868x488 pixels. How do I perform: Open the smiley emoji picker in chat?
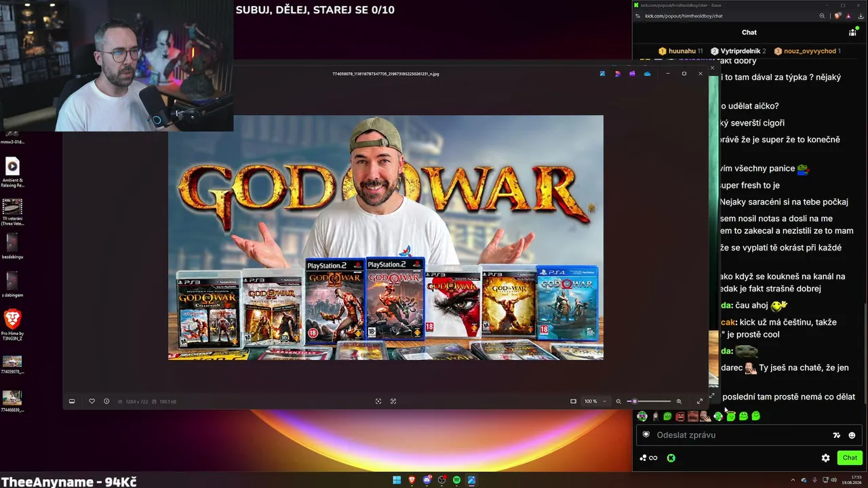pos(852,435)
